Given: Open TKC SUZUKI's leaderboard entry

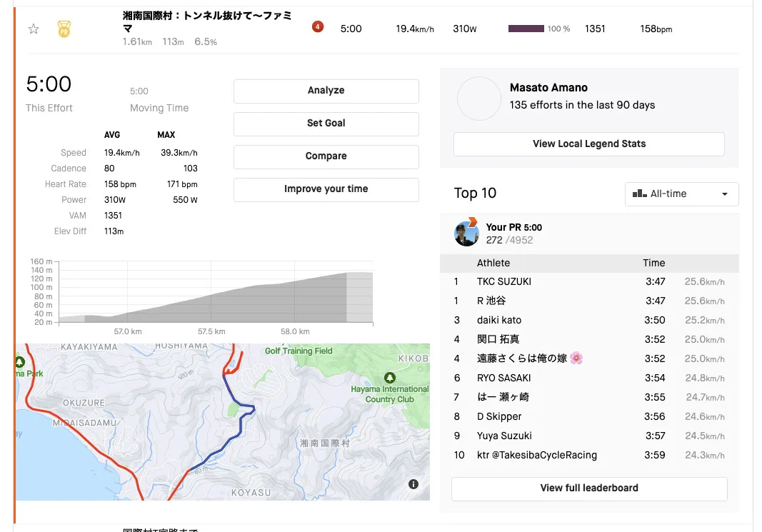Looking at the screenshot, I should [x=503, y=282].
